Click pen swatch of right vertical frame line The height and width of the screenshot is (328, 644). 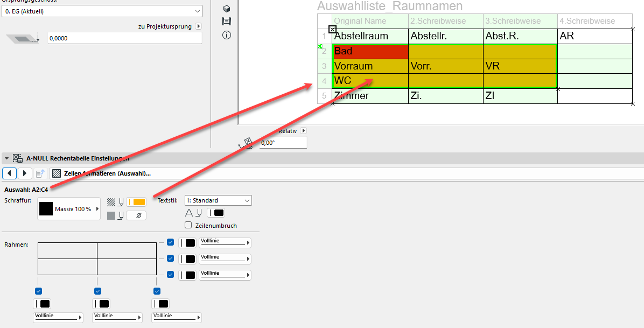tap(160, 304)
